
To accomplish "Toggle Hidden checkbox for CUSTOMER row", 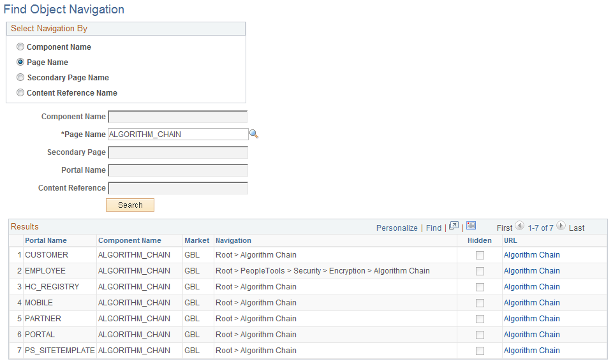I will coord(480,256).
